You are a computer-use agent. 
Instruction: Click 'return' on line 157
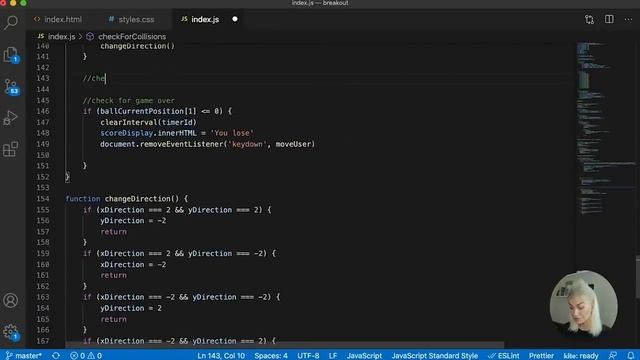coord(113,231)
